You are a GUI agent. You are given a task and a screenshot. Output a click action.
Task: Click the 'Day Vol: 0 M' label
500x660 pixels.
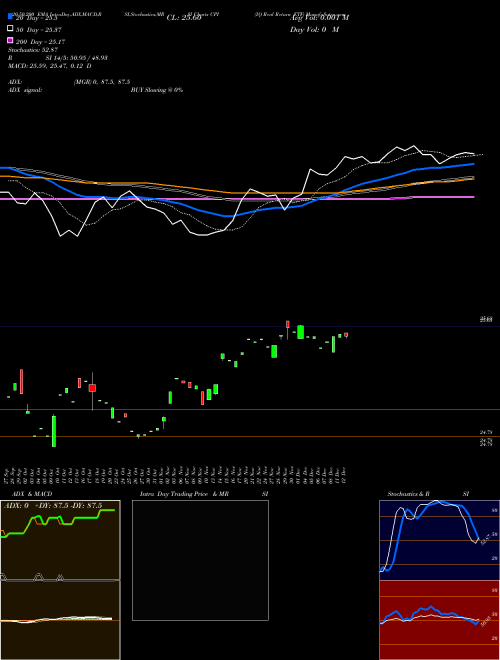314,29
